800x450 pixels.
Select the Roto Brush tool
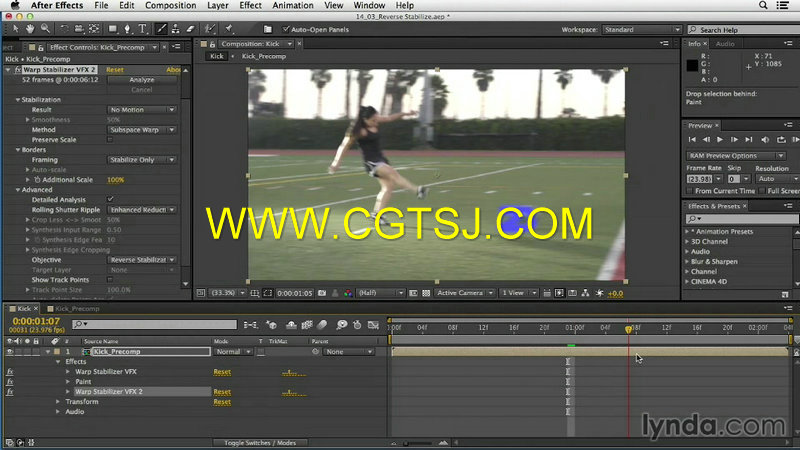pos(209,29)
